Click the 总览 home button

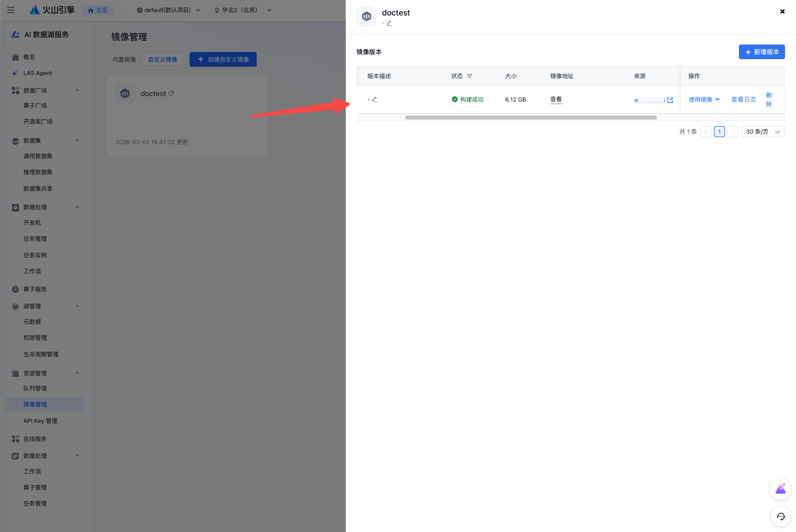coord(98,10)
